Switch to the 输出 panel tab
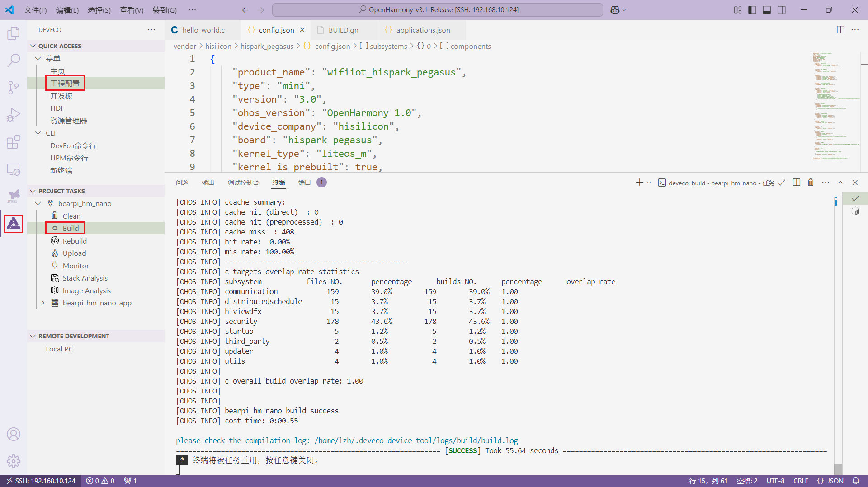Viewport: 868px width, 487px height. coord(208,183)
